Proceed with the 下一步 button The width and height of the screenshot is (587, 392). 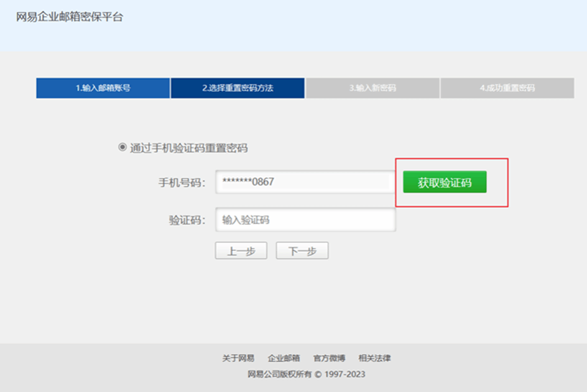click(x=302, y=250)
